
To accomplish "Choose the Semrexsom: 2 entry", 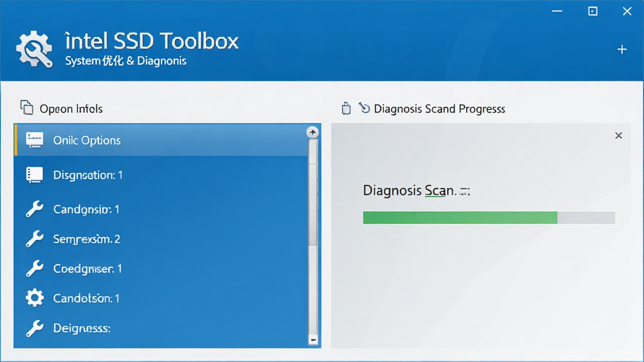I will click(x=161, y=239).
